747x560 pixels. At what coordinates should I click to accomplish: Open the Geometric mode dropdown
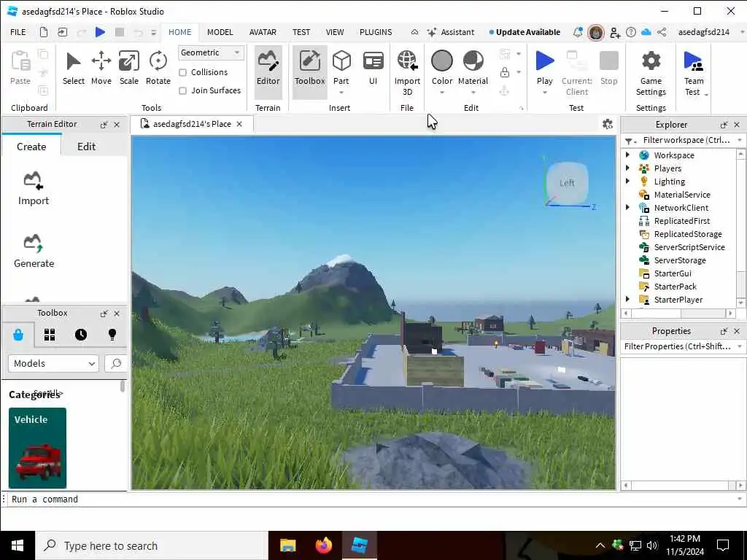(x=211, y=52)
